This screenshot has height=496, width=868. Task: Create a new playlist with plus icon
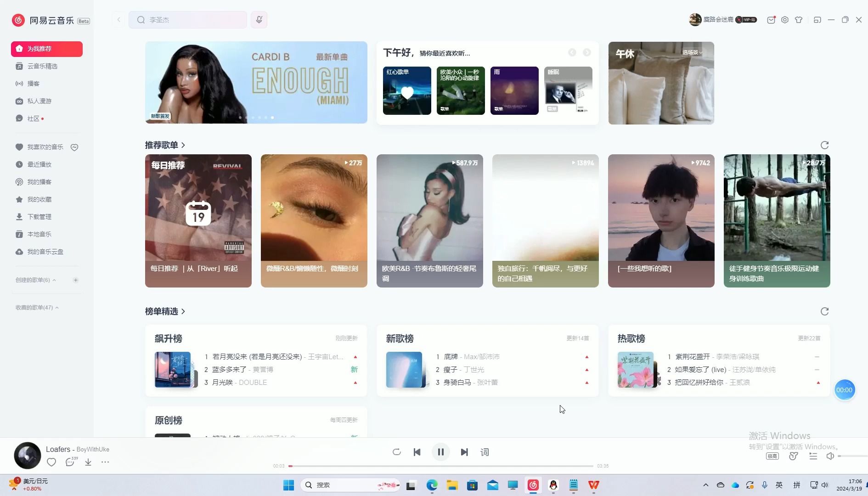click(76, 280)
